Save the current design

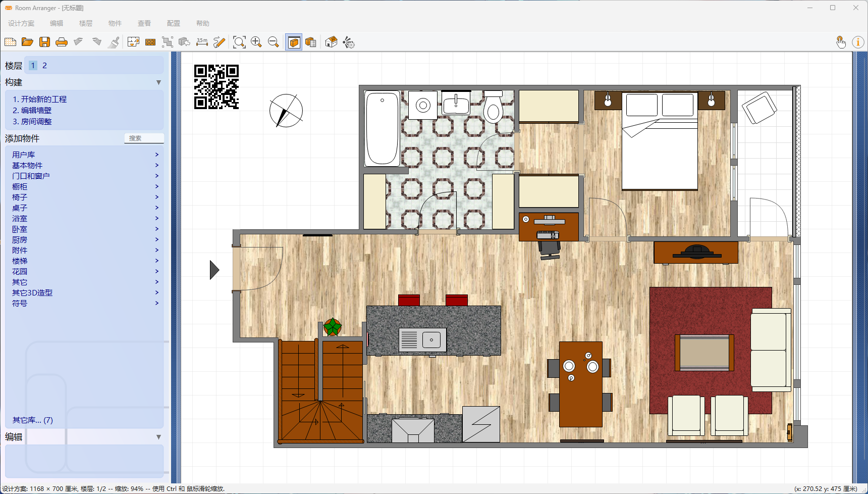pos(44,42)
